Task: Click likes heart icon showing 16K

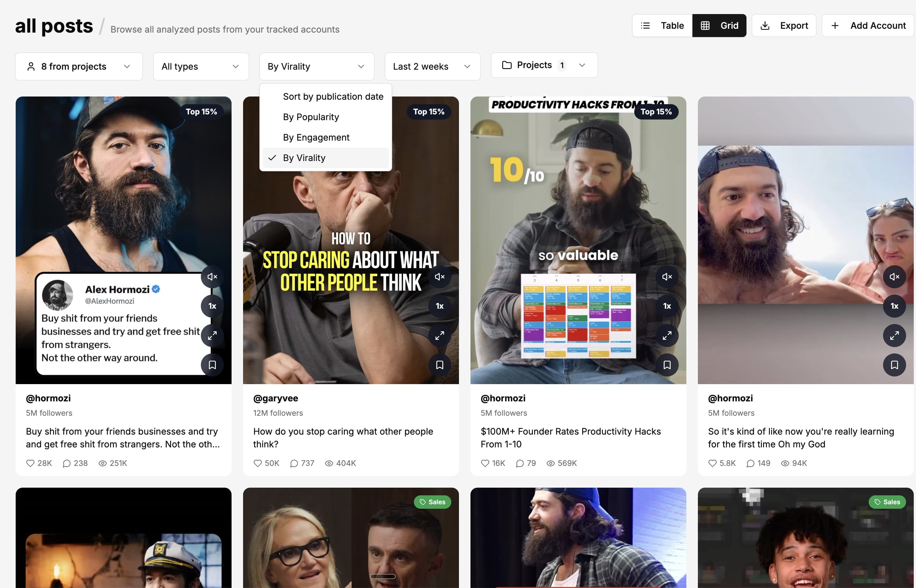Action: (485, 463)
